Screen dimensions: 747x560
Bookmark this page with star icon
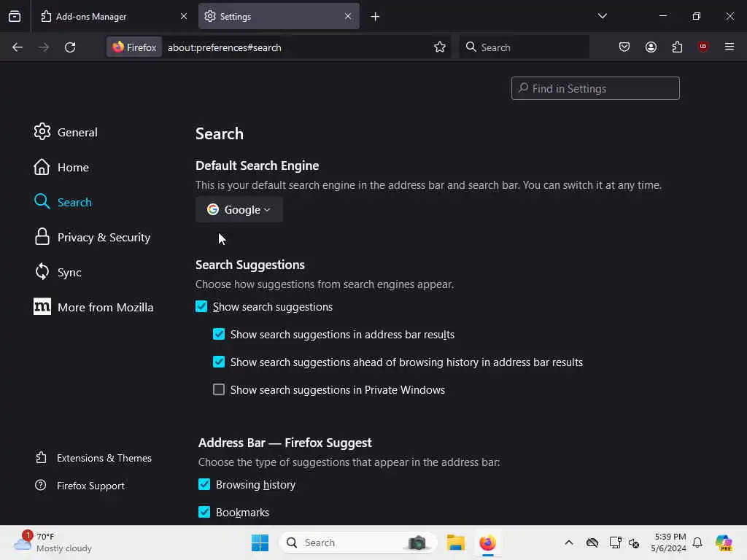(440, 47)
